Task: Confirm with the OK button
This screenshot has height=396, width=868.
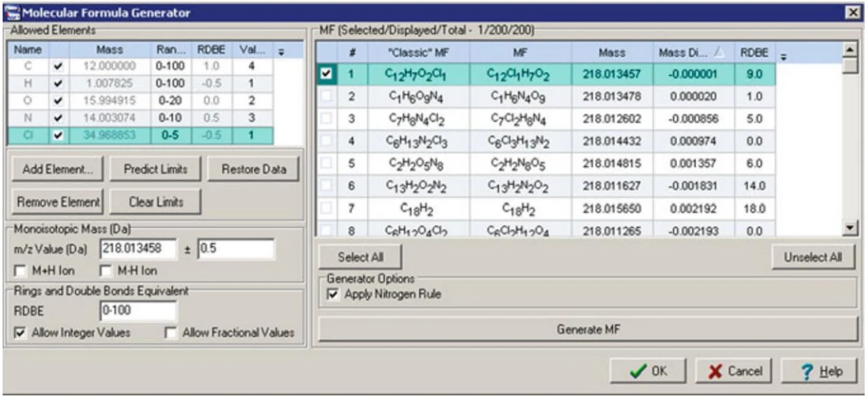Action: [648, 371]
